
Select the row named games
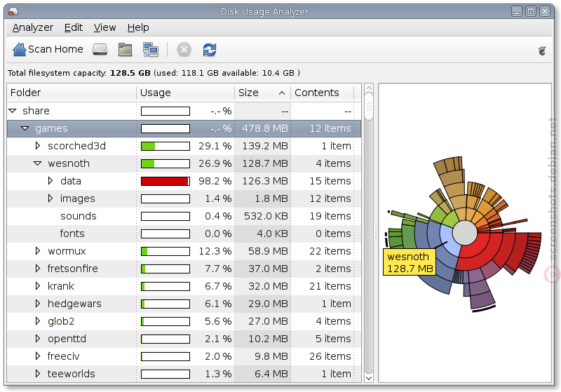(184, 128)
